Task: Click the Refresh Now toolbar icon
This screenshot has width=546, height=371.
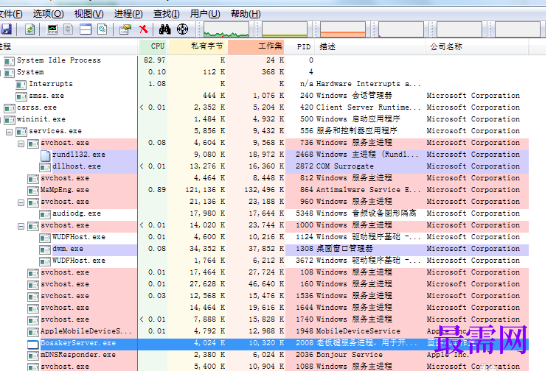Action: [30, 29]
